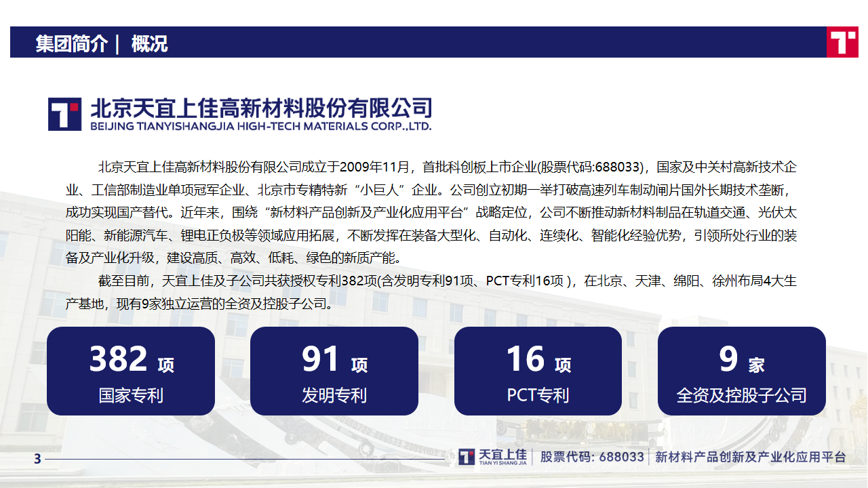Click the paragraph starting 北京天宜上佳高新材料股份有限公司成立于2009年11月
Viewport: 868px width, 488px height.
pos(431,212)
